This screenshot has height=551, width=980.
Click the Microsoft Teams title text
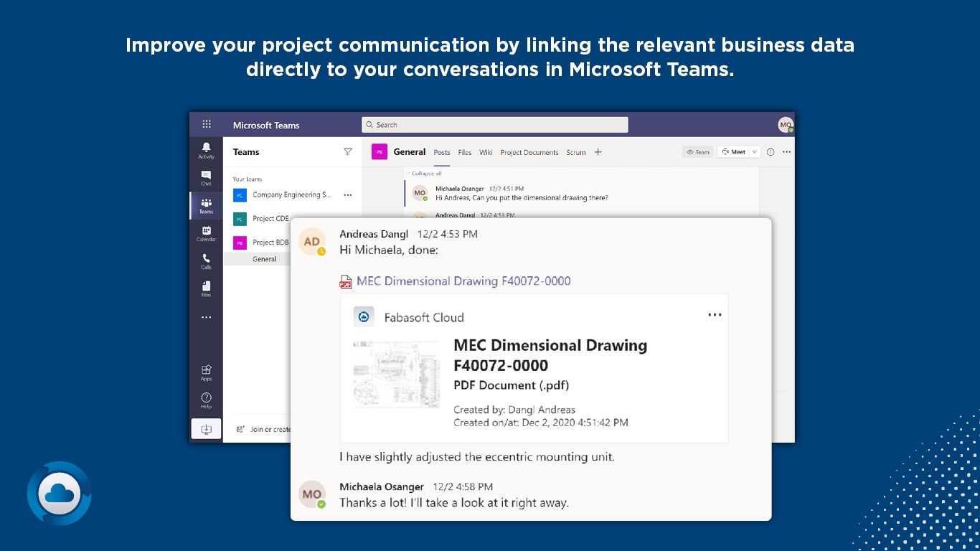266,126
